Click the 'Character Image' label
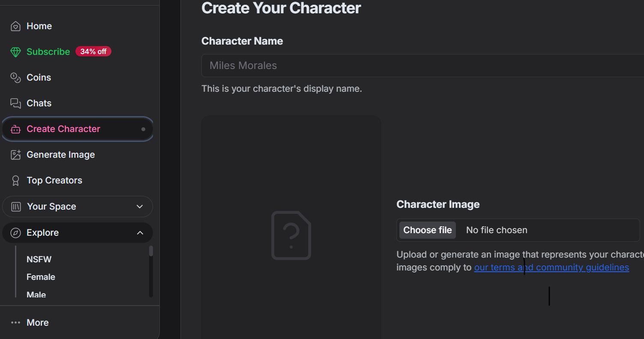This screenshot has width=644, height=339. pyautogui.click(x=438, y=204)
